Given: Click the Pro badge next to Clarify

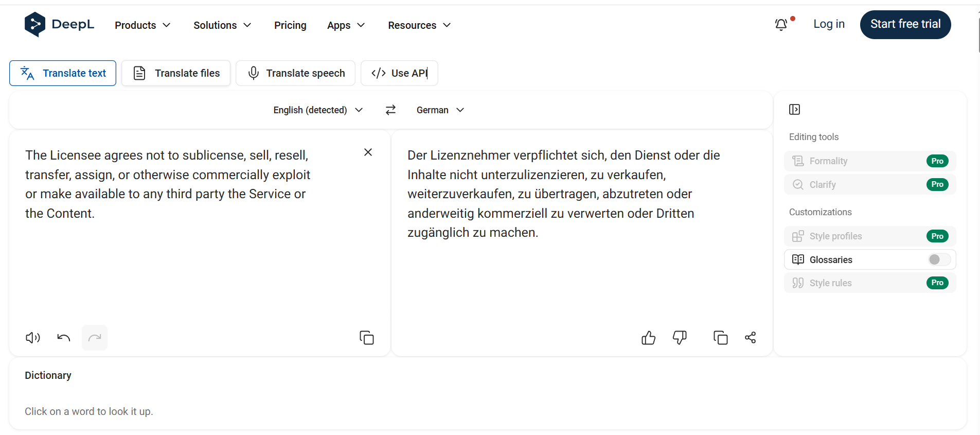Looking at the screenshot, I should point(937,184).
